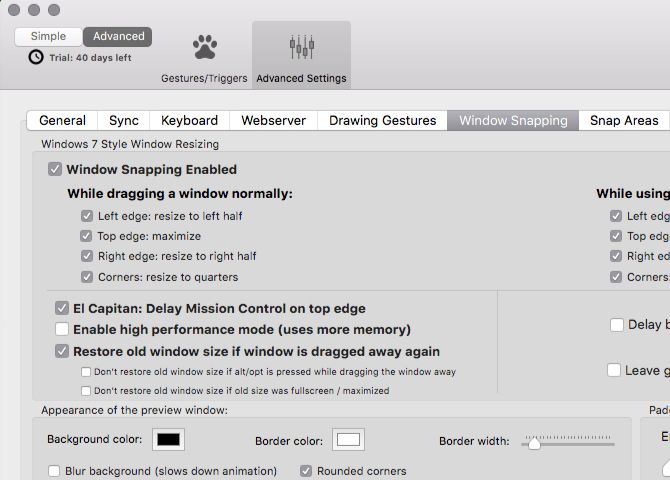This screenshot has height=480, width=670.
Task: Open the General tab
Action: click(62, 121)
